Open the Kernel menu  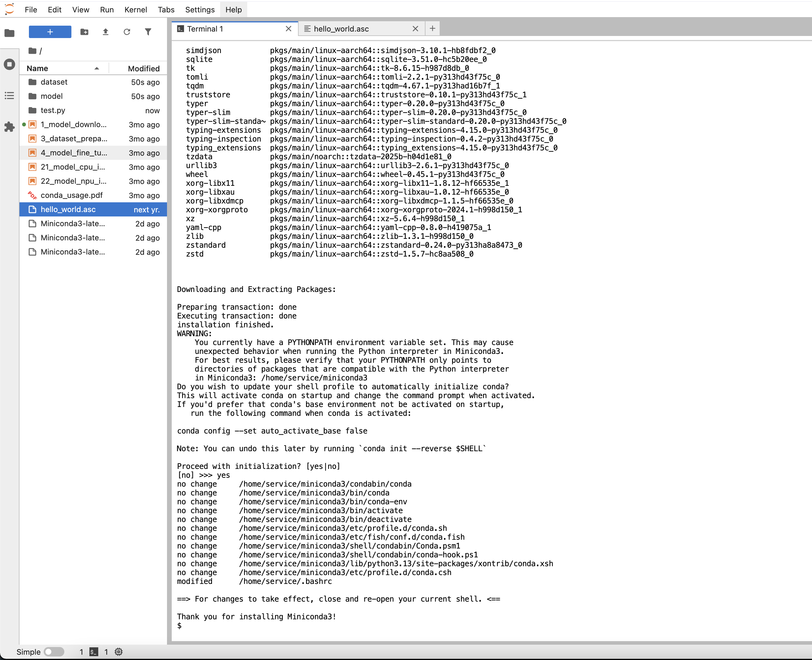pyautogui.click(x=135, y=9)
